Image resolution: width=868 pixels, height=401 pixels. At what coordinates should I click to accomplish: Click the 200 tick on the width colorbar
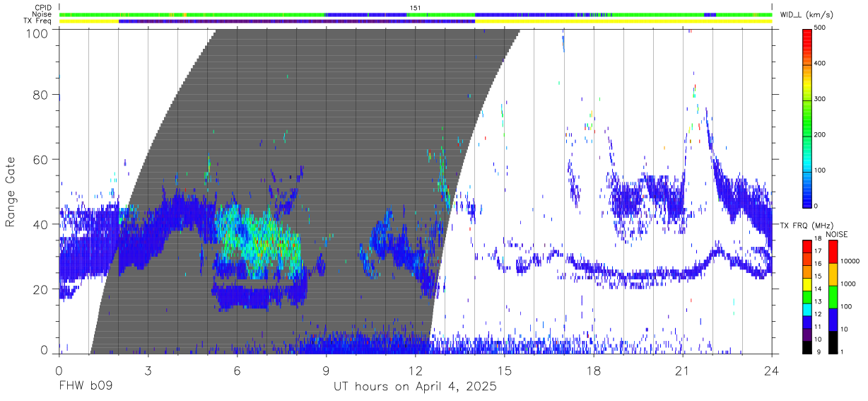[819, 134]
